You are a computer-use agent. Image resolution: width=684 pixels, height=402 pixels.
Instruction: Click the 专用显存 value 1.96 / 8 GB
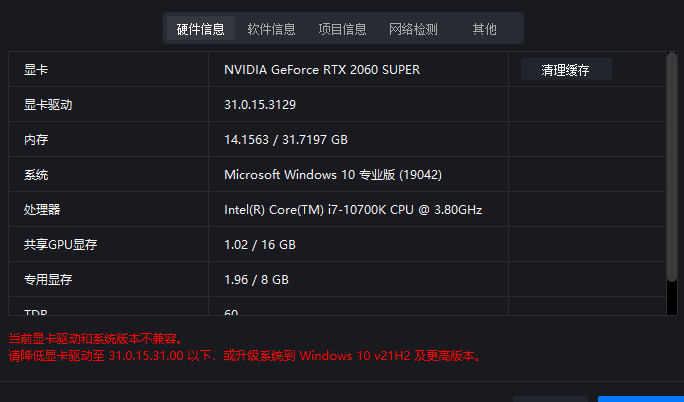tap(257, 280)
